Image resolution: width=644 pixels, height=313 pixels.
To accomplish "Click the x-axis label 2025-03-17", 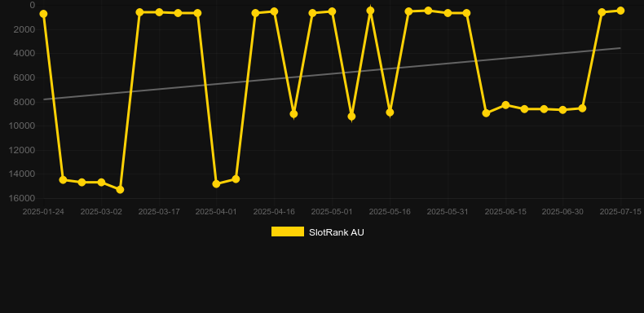I will (x=159, y=212).
